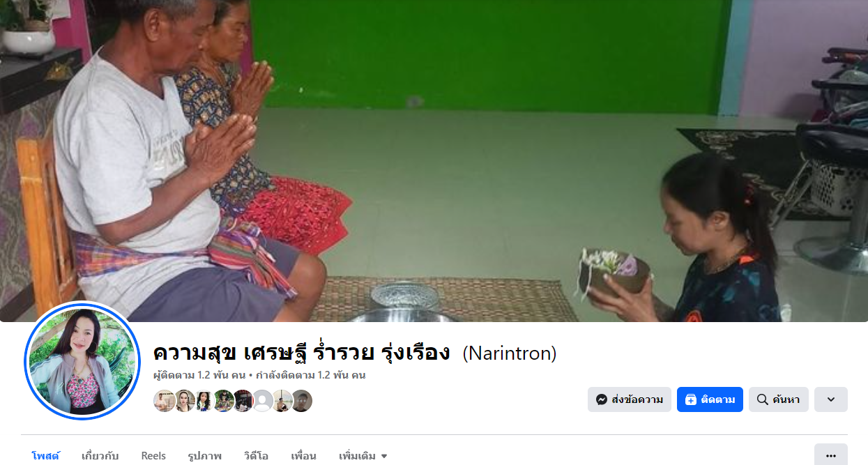Go to the เพื่อน friends tab
The image size is (868, 465).
(304, 456)
